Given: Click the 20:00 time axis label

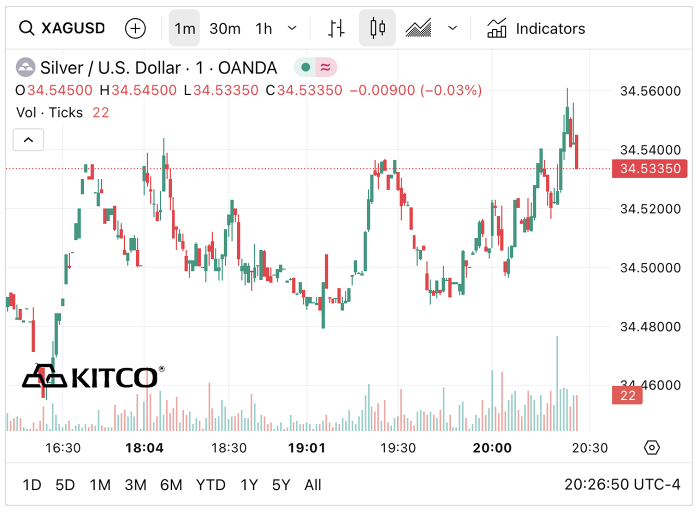Looking at the screenshot, I should click(492, 448).
